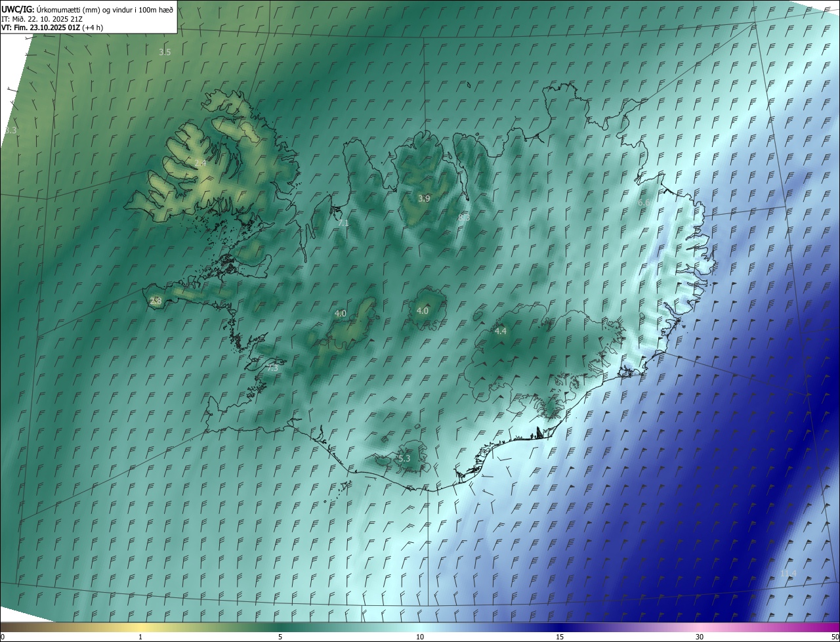Pick the yellow section of color scale
This screenshot has height=642, width=840.
click(140, 627)
